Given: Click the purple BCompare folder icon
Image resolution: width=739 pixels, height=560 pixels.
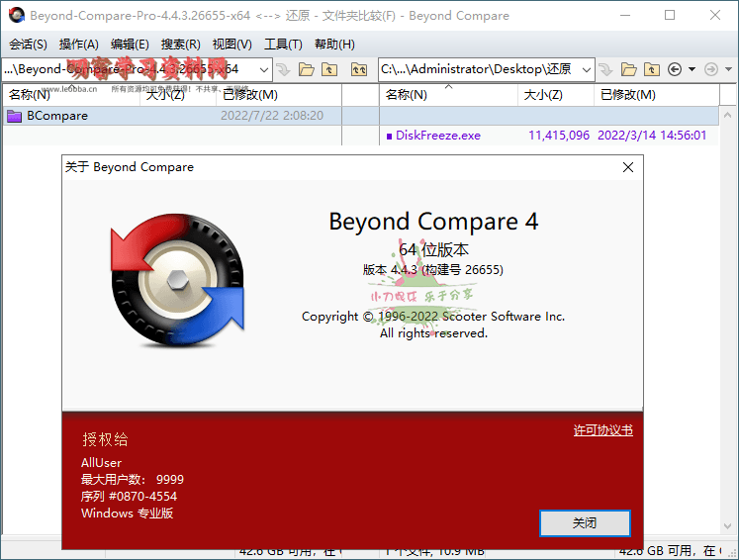Looking at the screenshot, I should point(15,116).
